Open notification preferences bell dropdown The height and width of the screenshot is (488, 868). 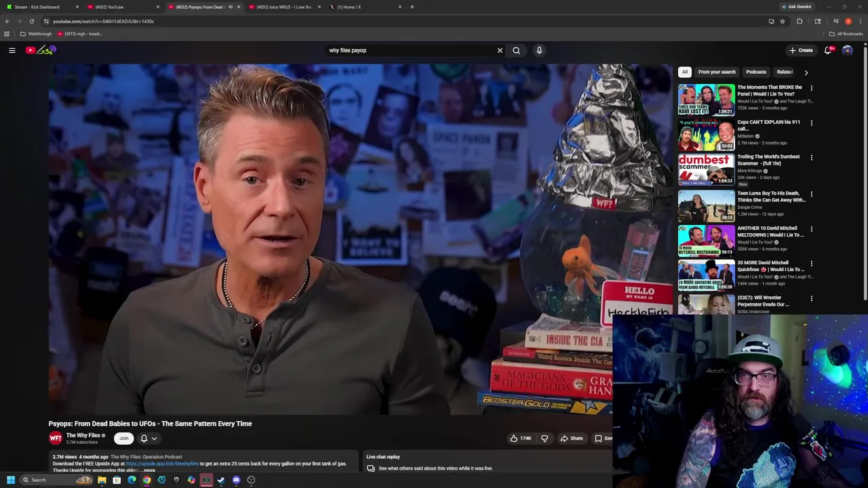[149, 439]
